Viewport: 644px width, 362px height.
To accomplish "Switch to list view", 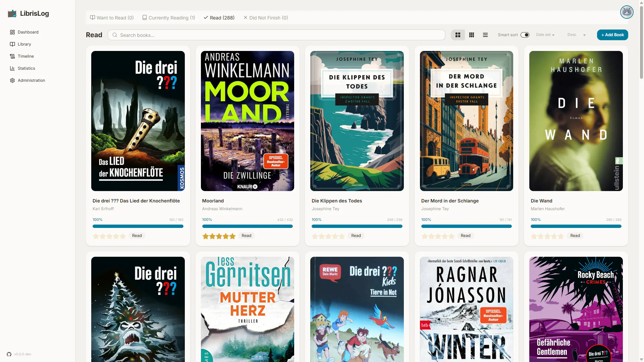I will coord(485,35).
